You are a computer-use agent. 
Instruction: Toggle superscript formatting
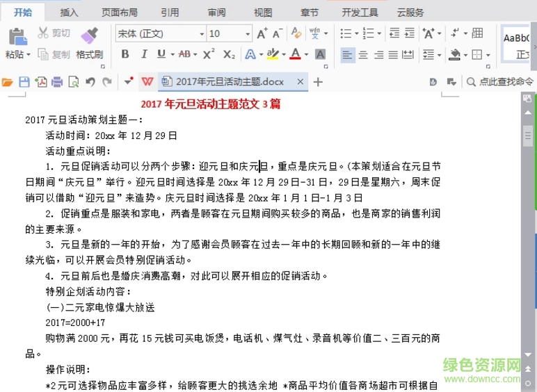pyautogui.click(x=209, y=54)
